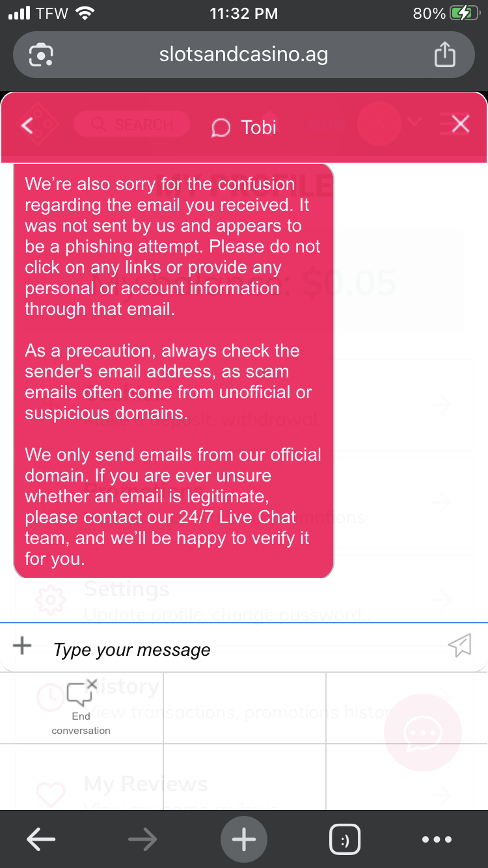Tap the browser share icon
The width and height of the screenshot is (488, 868).
(444, 55)
